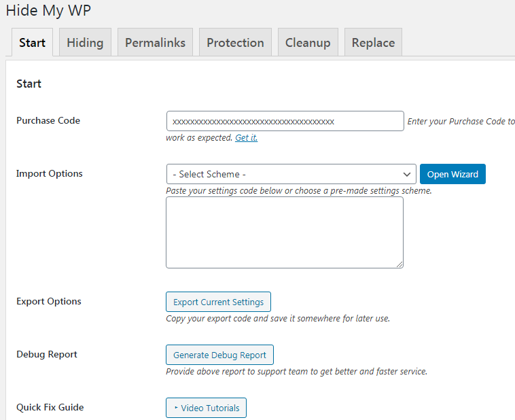Image resolution: width=515 pixels, height=420 pixels.
Task: Open the Hiding tab
Action: pyautogui.click(x=85, y=42)
